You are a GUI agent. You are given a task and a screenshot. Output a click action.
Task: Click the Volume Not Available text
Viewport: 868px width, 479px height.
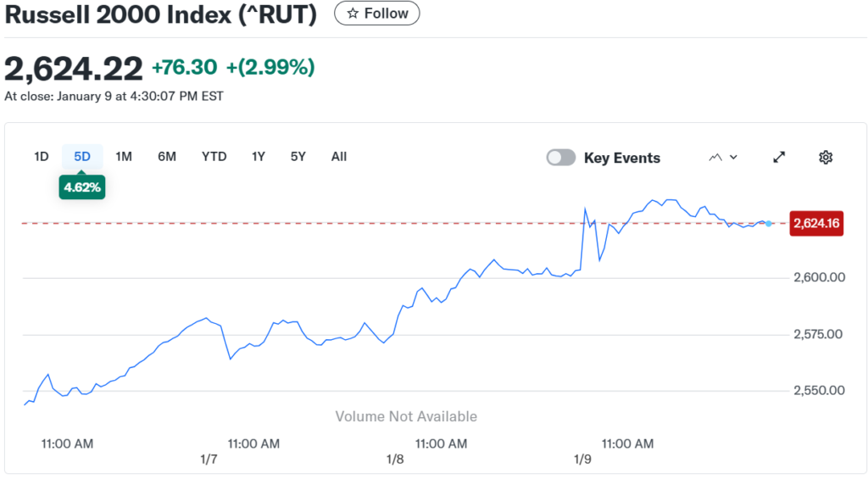coord(406,416)
